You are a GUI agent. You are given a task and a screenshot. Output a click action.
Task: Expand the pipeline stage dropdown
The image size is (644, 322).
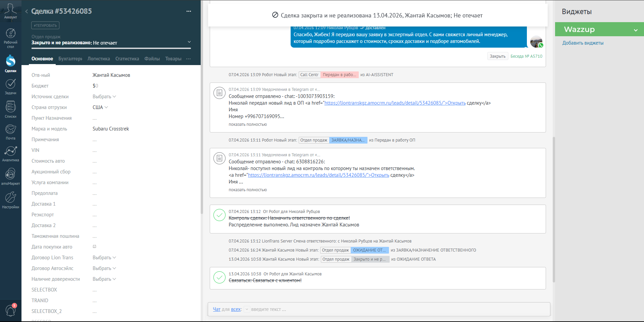189,42
